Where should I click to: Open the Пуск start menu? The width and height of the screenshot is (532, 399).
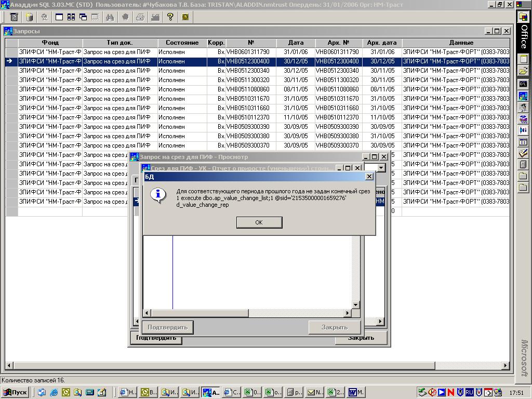tap(16, 393)
